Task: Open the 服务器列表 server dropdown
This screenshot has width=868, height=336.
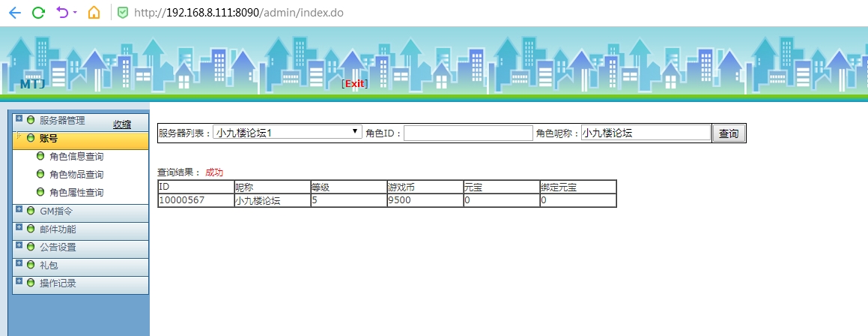Action: (x=288, y=133)
